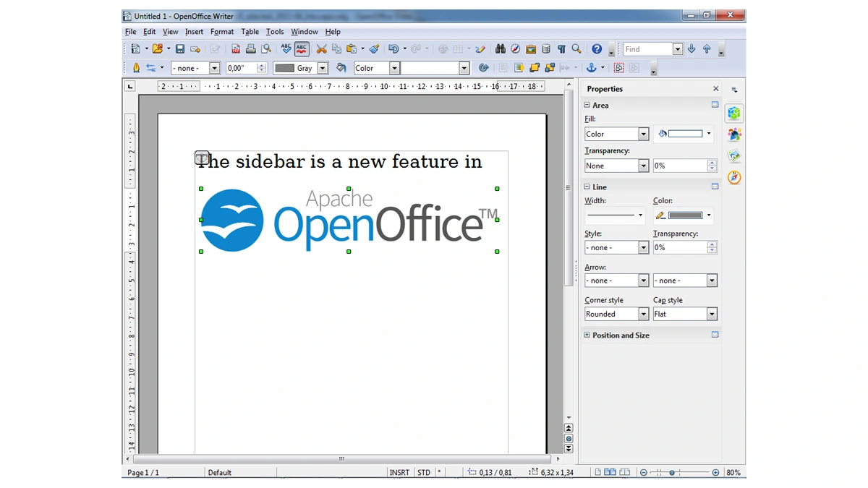Click the Cut scissors icon

[321, 49]
